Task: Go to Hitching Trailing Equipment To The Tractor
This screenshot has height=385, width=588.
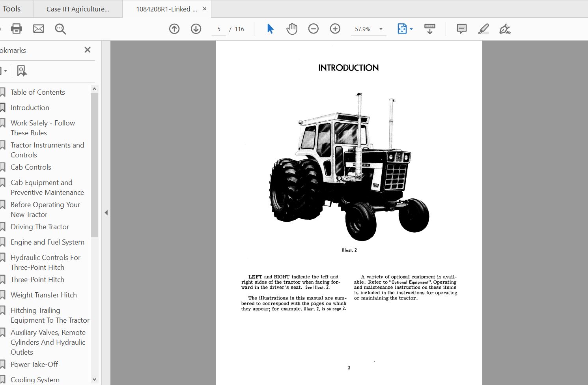Action: coord(50,315)
